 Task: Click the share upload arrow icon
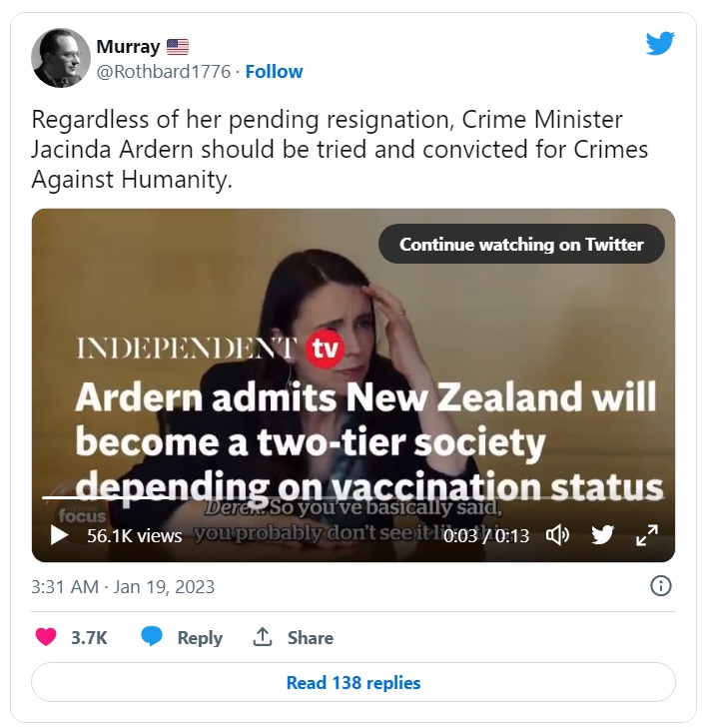(x=262, y=636)
